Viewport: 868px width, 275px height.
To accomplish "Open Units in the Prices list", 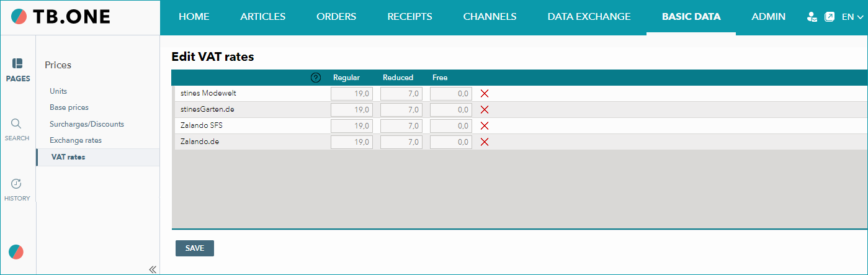I will point(58,91).
